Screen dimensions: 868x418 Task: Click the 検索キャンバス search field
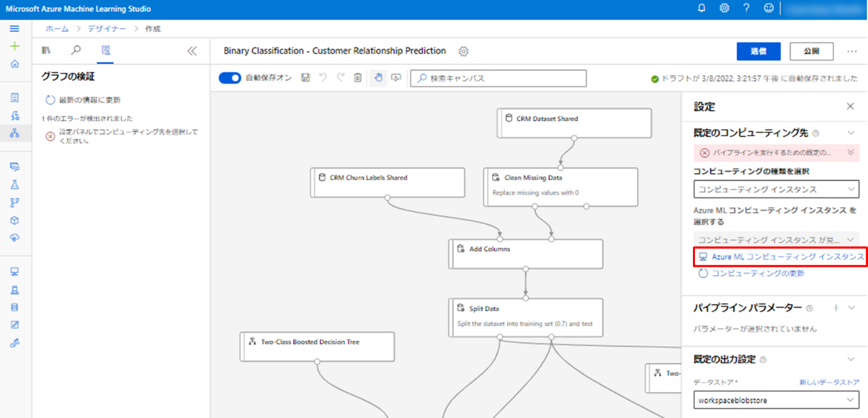(498, 78)
